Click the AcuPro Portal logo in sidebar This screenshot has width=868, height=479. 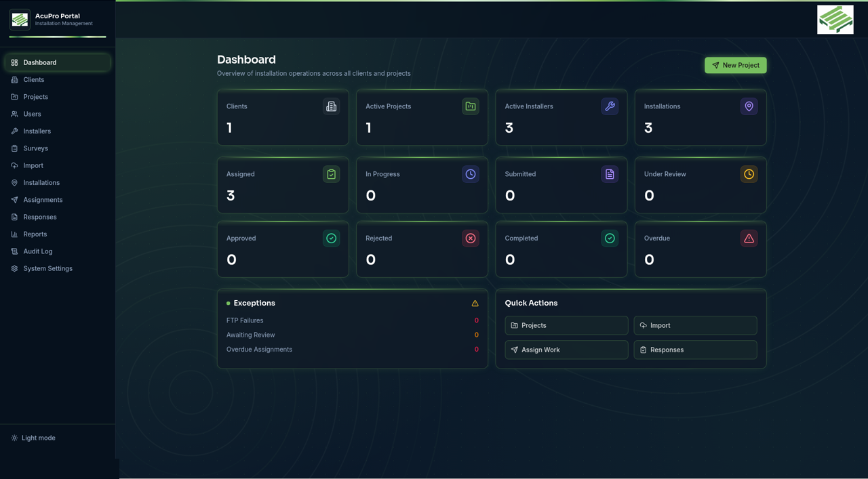click(x=20, y=20)
